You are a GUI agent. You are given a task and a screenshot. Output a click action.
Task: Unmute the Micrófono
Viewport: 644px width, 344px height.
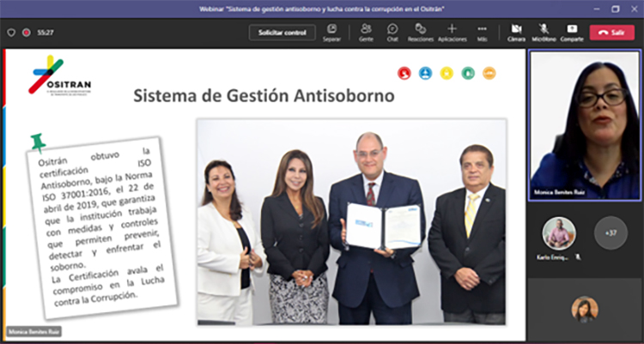tap(544, 33)
